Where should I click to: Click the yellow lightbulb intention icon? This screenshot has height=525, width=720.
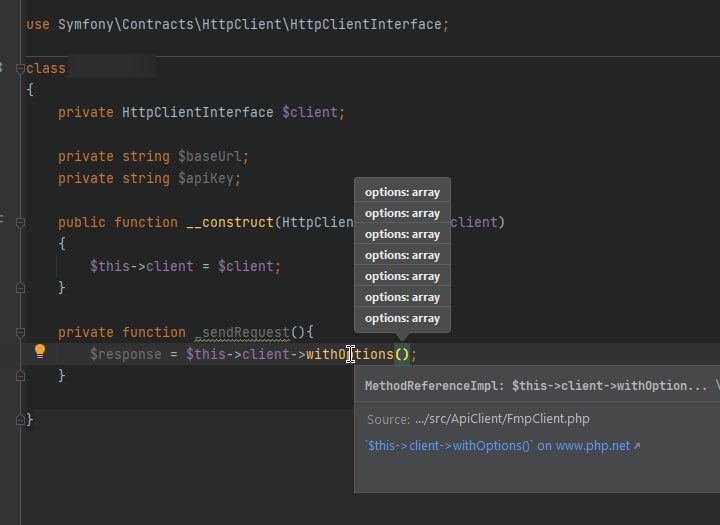[40, 351]
